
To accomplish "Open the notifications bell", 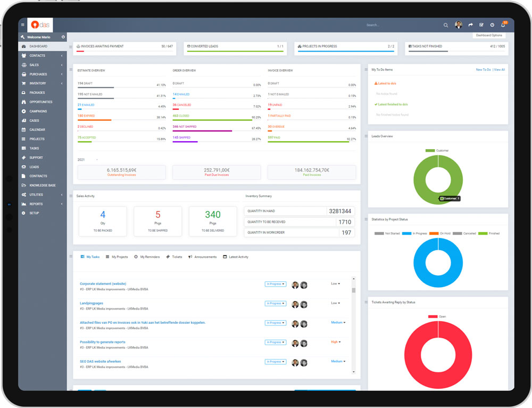I will click(503, 25).
